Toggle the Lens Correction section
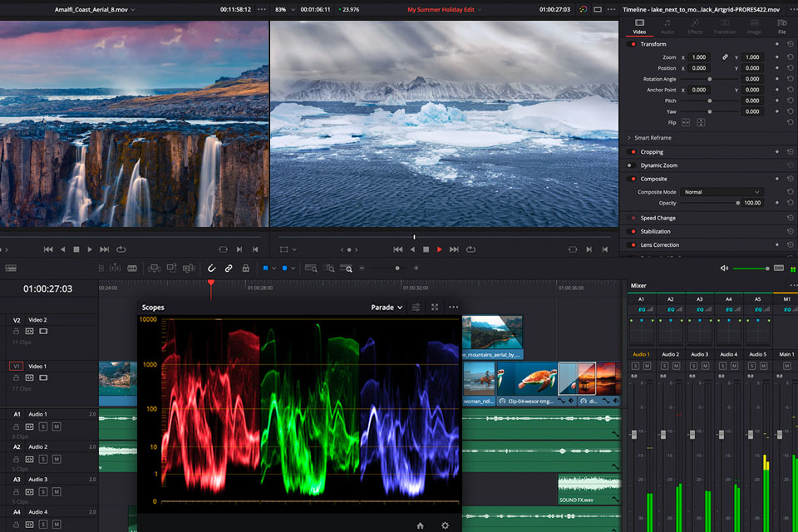 (x=633, y=245)
